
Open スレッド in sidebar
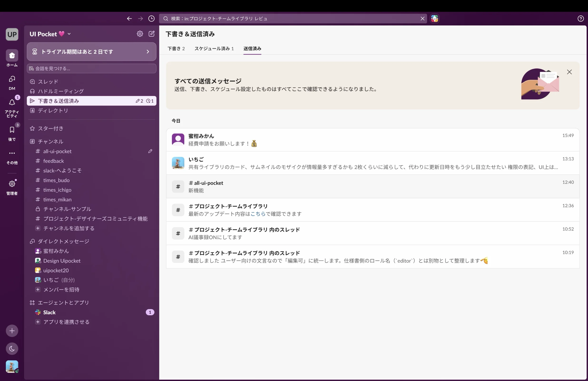click(91, 81)
